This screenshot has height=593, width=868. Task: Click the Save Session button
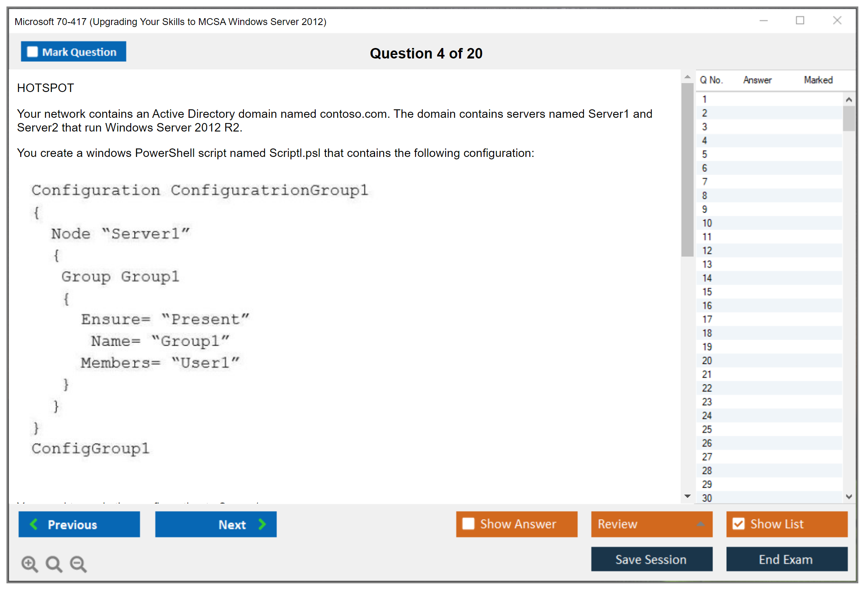[x=651, y=559]
